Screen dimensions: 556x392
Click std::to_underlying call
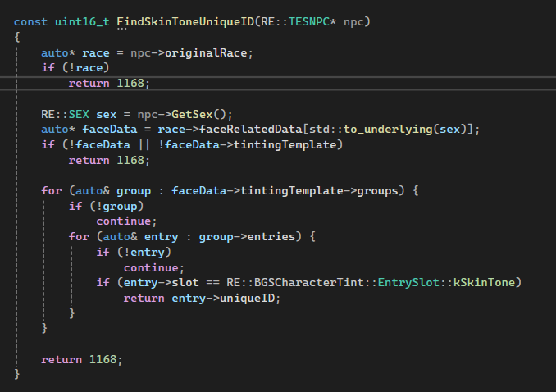(x=371, y=130)
